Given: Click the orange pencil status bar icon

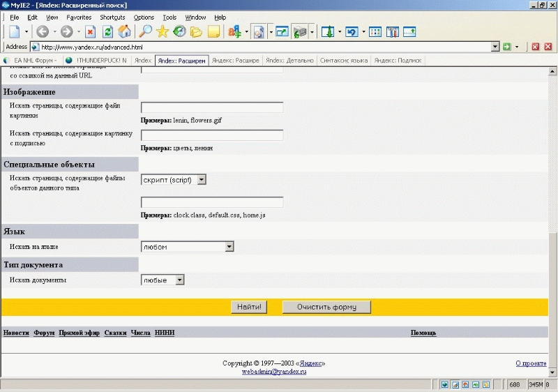Looking at the screenshot, I should click(x=455, y=384).
